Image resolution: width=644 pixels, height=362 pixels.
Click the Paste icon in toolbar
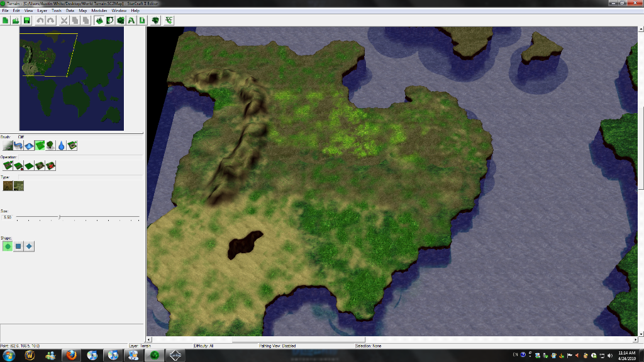click(x=86, y=21)
